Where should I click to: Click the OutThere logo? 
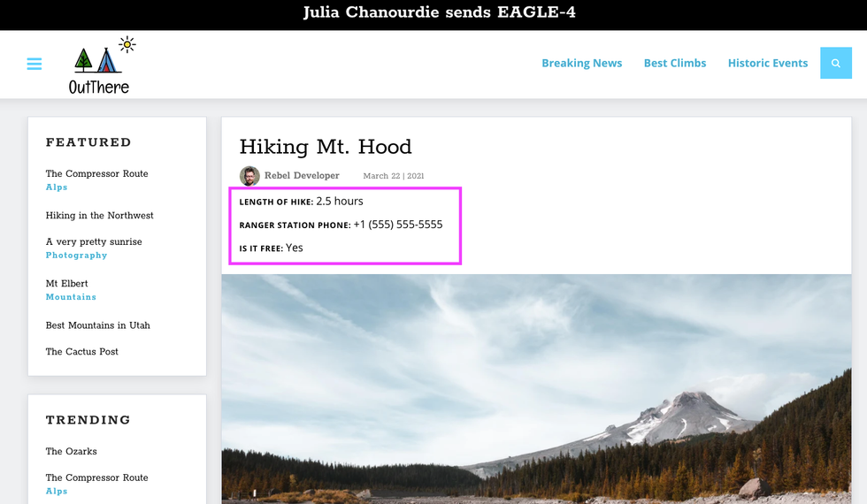99,65
